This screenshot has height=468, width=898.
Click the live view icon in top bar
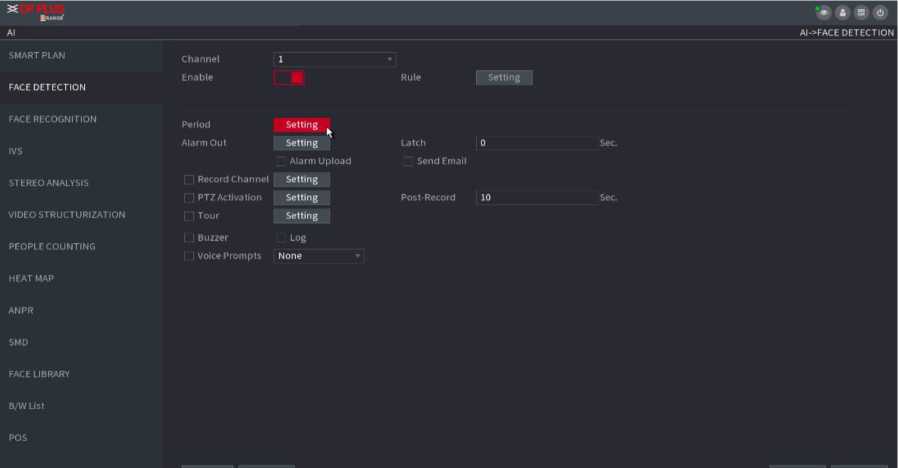tap(822, 13)
